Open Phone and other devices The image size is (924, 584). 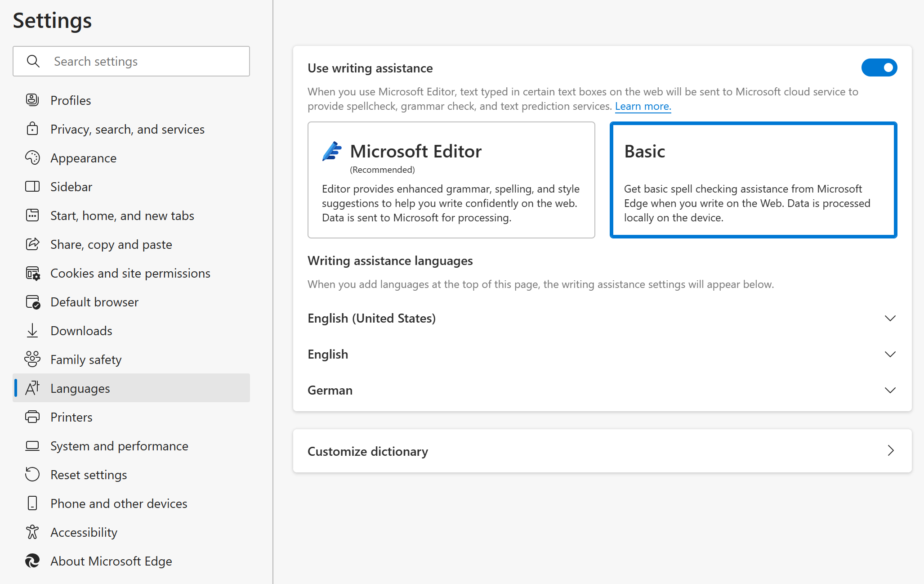pyautogui.click(x=131, y=503)
